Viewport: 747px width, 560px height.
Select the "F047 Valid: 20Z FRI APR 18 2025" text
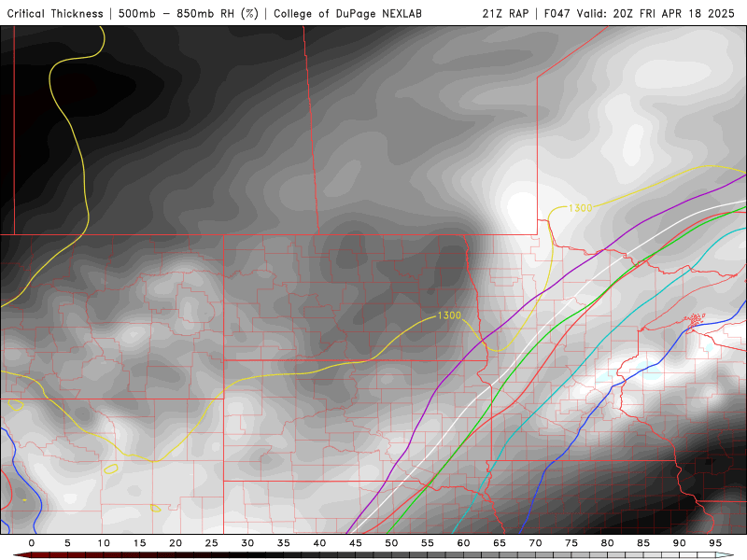pyautogui.click(x=640, y=14)
